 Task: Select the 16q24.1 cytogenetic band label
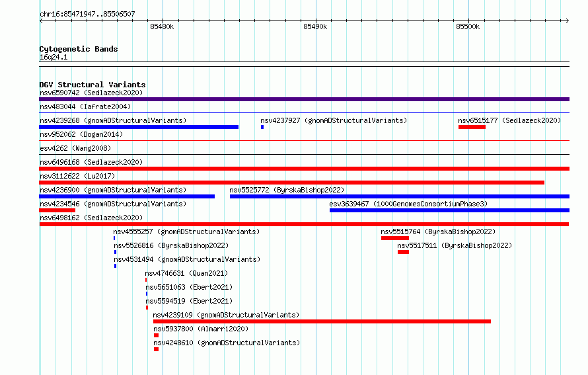click(x=54, y=58)
